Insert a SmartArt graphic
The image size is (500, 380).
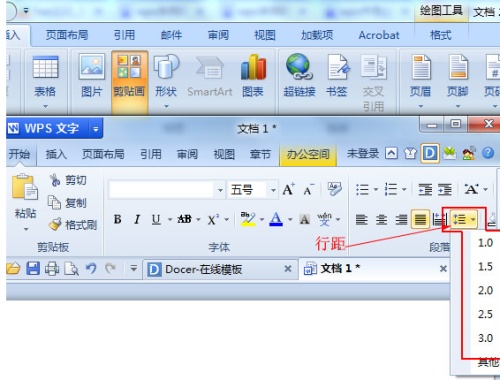210,76
